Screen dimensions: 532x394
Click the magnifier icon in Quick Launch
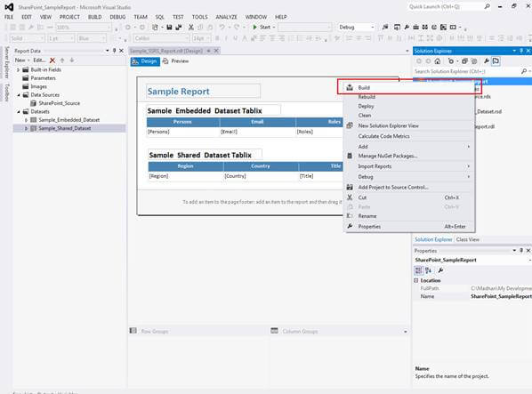pos(488,6)
